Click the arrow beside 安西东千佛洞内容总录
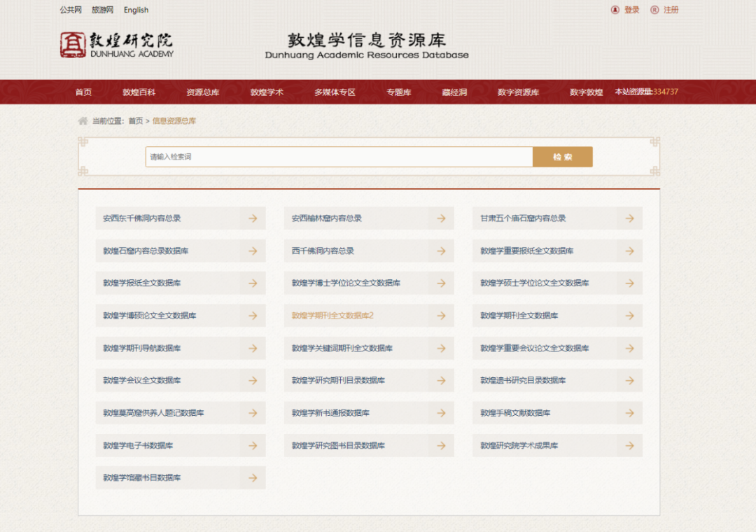 click(253, 218)
